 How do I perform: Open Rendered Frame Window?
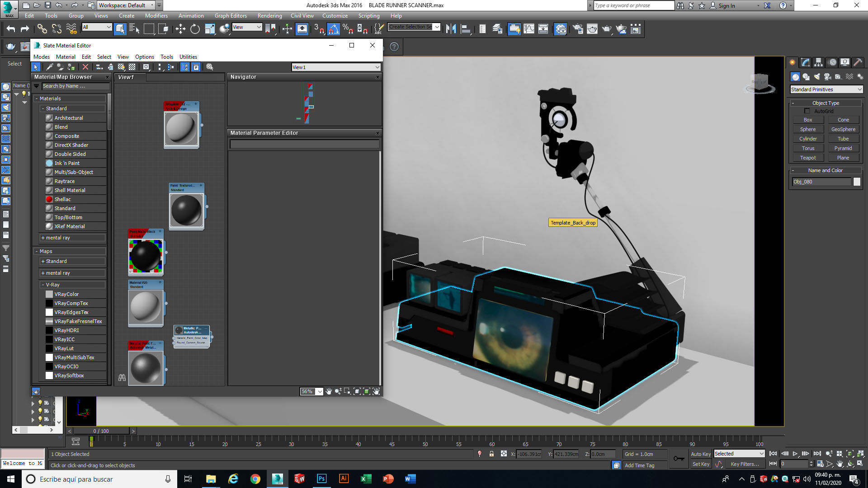point(592,29)
